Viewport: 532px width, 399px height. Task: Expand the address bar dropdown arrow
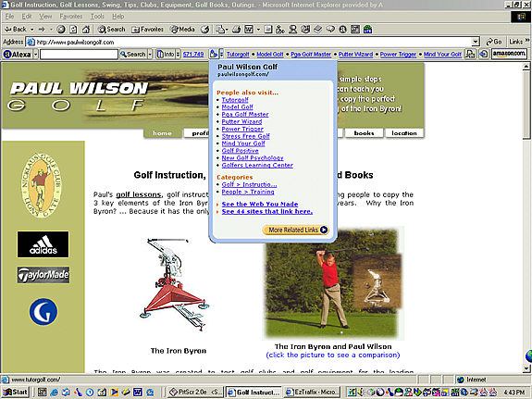pyautogui.click(x=476, y=42)
